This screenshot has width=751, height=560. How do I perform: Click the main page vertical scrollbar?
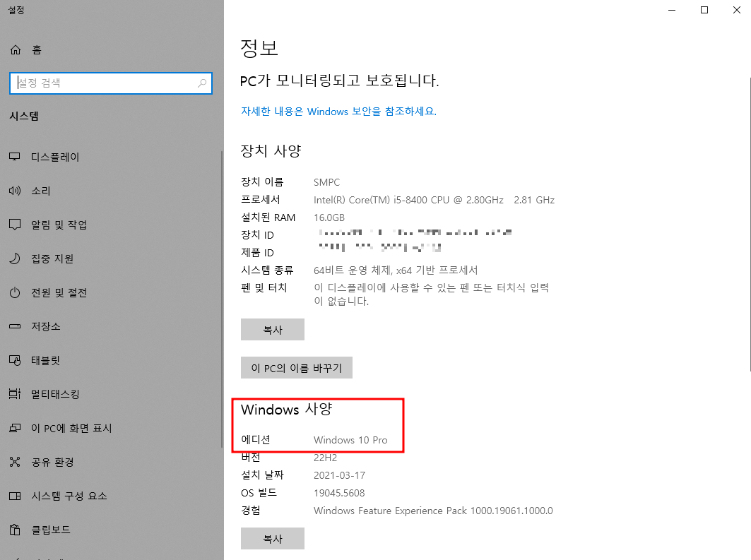749,224
